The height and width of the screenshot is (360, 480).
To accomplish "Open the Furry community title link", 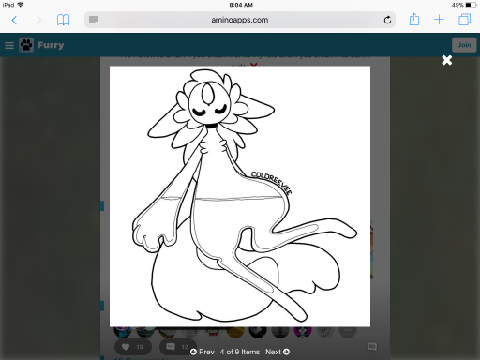I will (x=51, y=45).
